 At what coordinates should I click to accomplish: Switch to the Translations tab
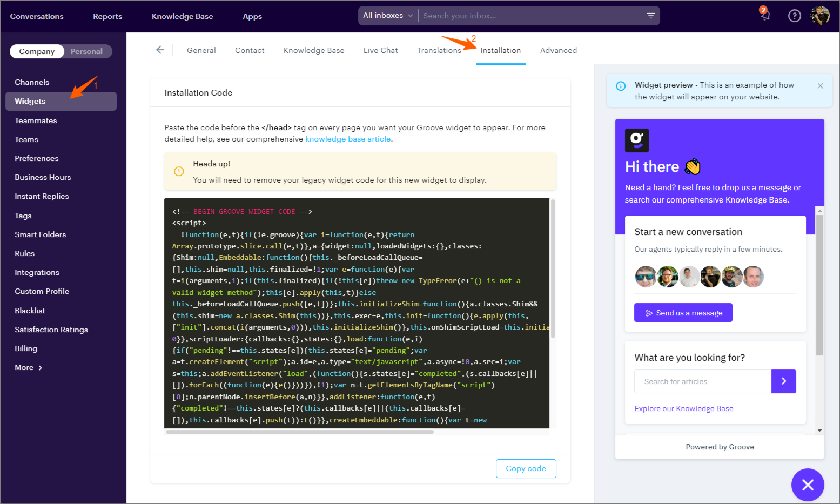[x=439, y=50]
